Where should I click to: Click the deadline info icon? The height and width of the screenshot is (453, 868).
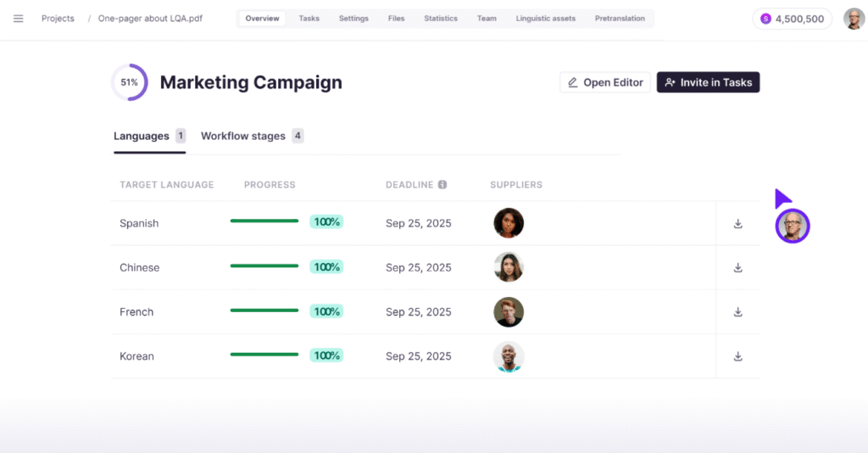442,185
